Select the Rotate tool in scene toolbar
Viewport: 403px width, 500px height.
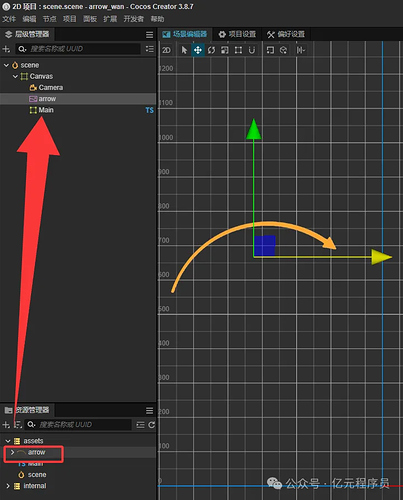coord(211,50)
